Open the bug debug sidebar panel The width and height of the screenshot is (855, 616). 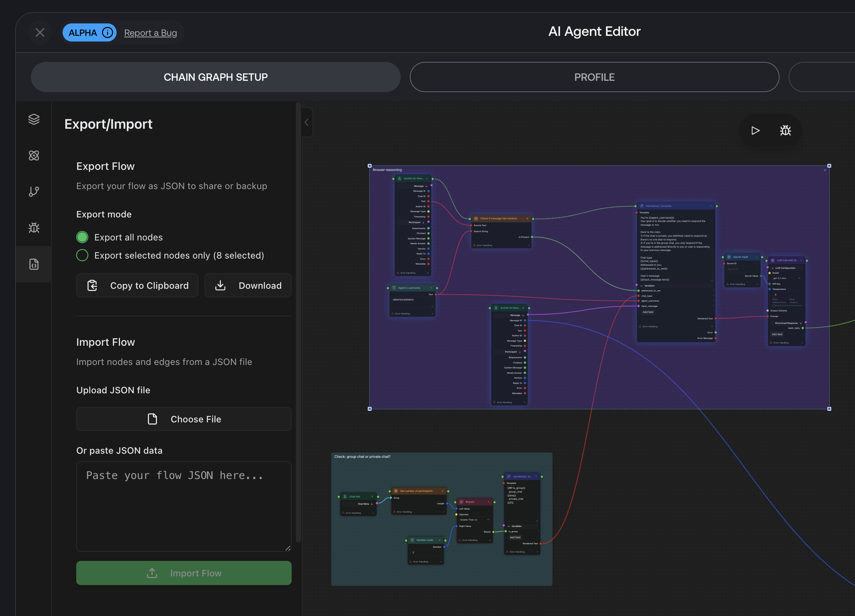tap(34, 228)
